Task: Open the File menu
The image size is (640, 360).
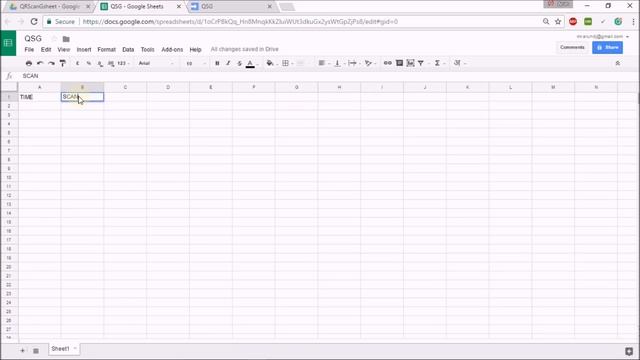Action: pyautogui.click(x=29, y=49)
